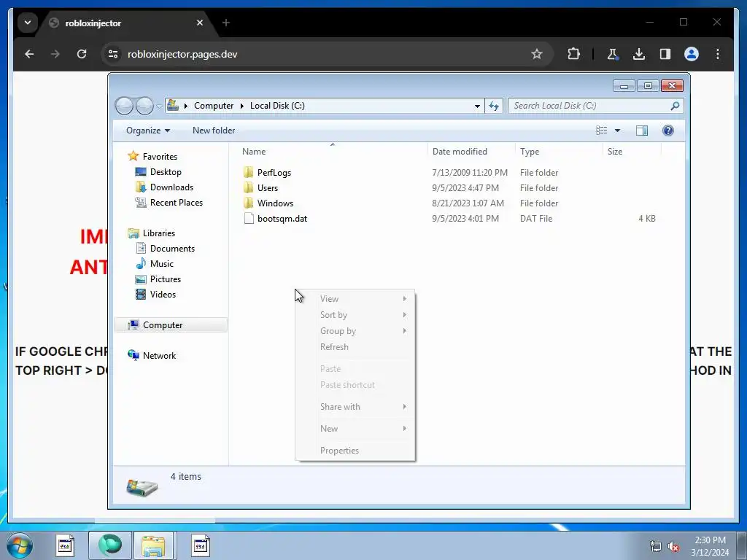Open Chrome profile avatar

(692, 54)
